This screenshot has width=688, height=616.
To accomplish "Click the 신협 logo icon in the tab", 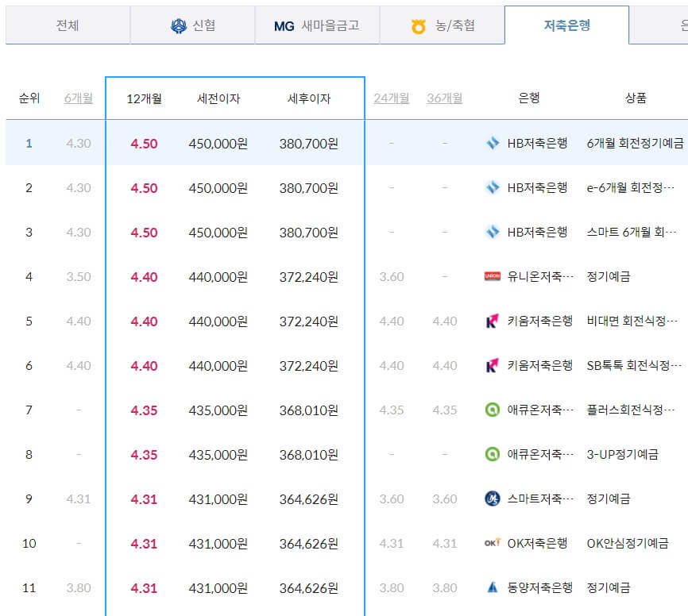I will click(x=179, y=26).
